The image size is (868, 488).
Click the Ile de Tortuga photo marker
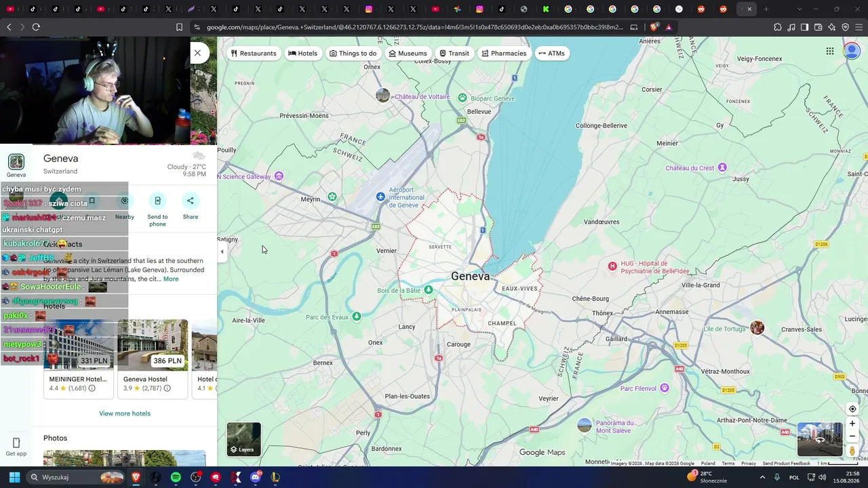pos(757,328)
